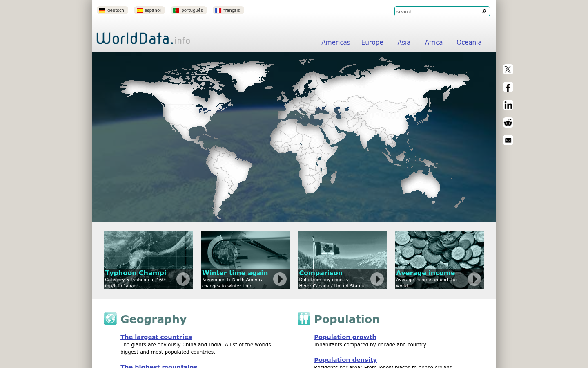The width and height of the screenshot is (588, 368).
Task: Open The highest mountains link
Action: 159,366
